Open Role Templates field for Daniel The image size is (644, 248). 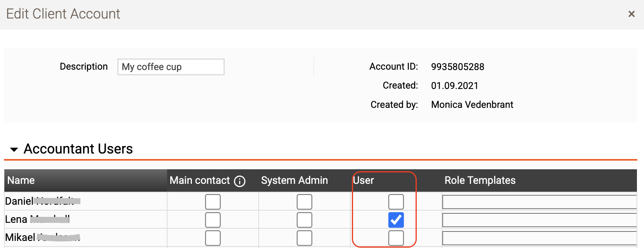(x=539, y=202)
